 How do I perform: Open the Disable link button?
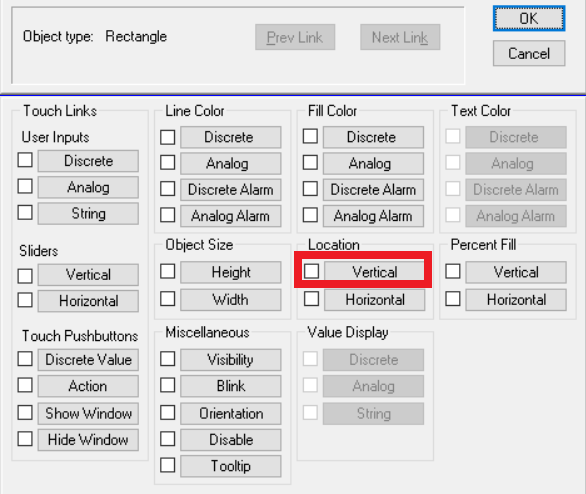click(231, 440)
